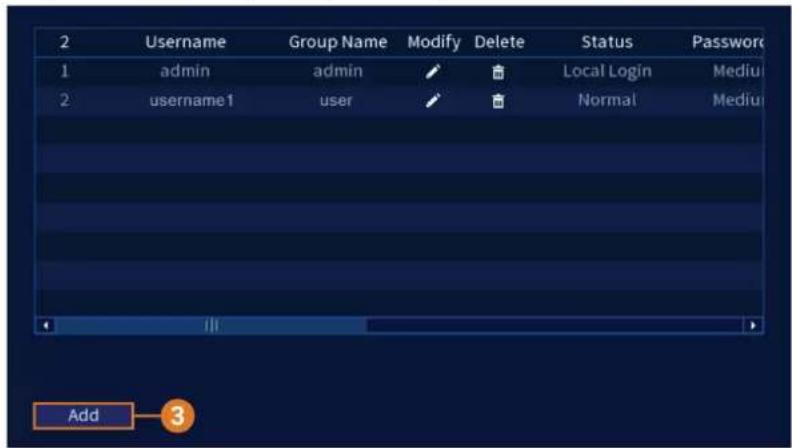Select the admin username cell
Screen dimensions: 792x448
185,71
